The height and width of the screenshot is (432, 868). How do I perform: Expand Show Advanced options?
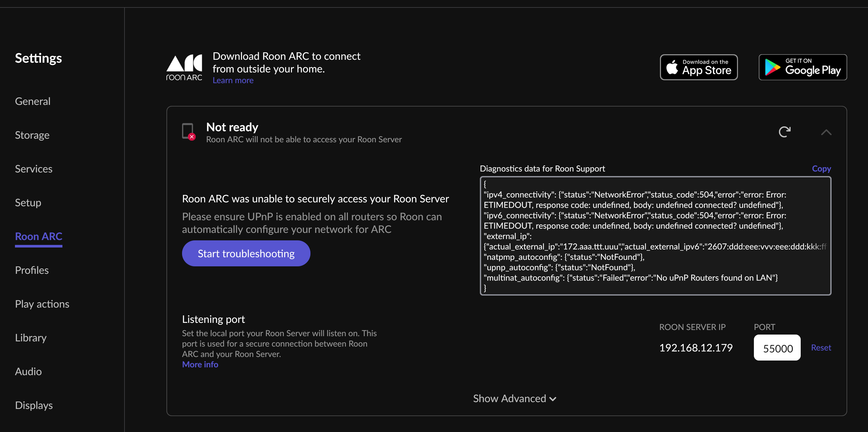[x=514, y=398]
